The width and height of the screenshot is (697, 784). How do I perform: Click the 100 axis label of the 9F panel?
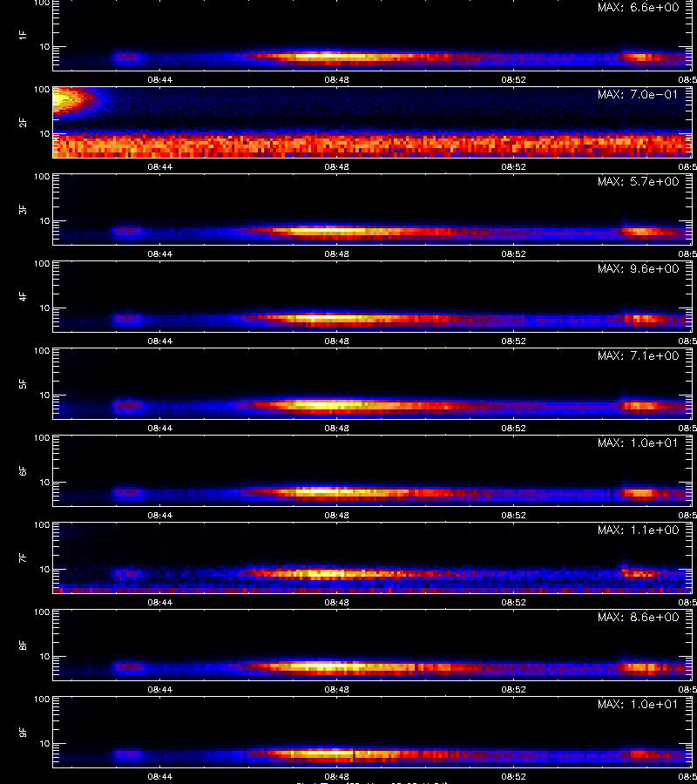42,700
